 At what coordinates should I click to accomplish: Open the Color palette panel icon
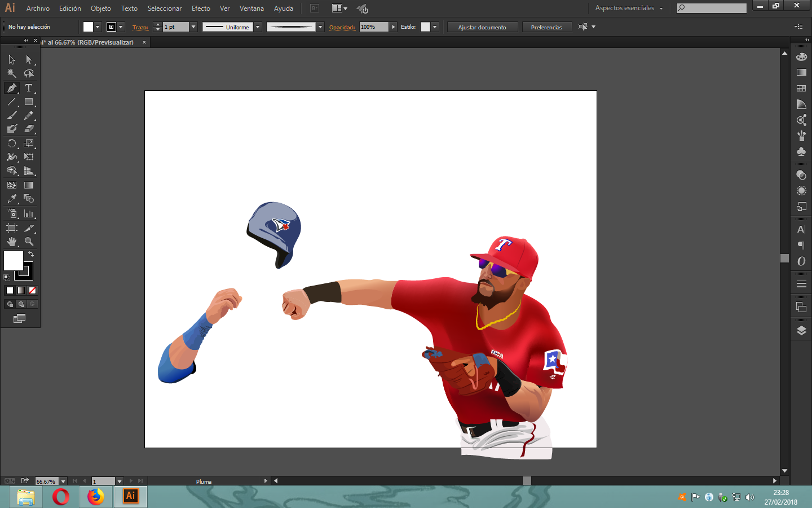(x=801, y=56)
